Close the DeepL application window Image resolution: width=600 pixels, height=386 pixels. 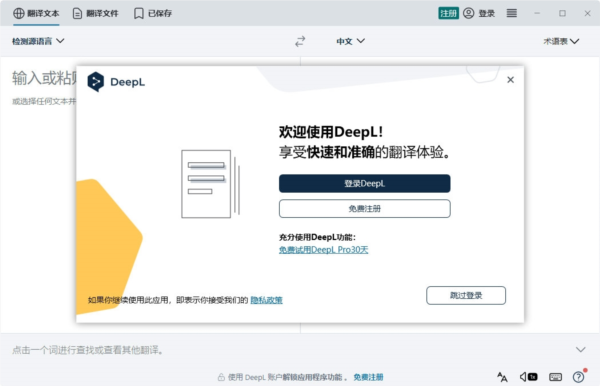click(x=587, y=13)
